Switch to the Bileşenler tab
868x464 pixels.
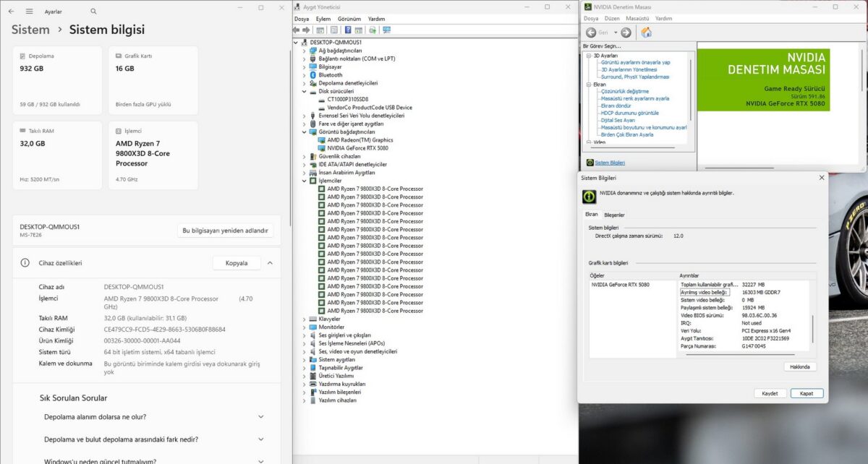point(615,215)
